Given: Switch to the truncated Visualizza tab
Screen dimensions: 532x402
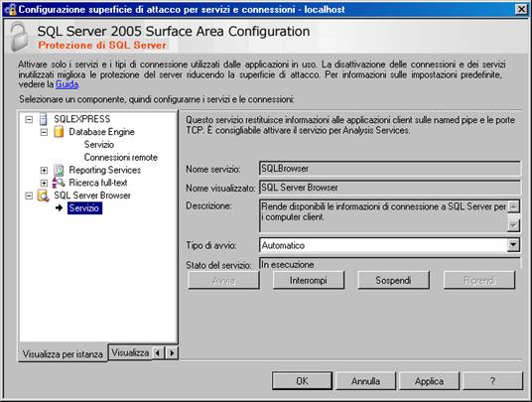Looking at the screenshot, I should pos(130,352).
